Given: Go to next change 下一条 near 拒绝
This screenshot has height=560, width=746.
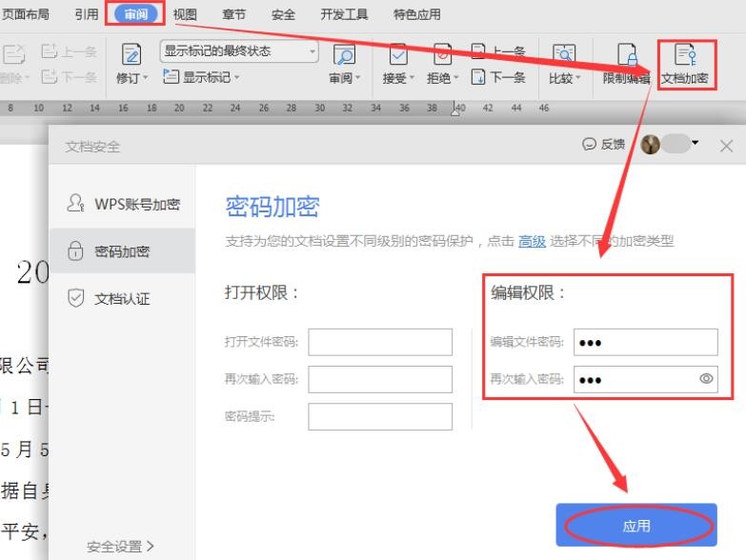Looking at the screenshot, I should pyautogui.click(x=497, y=77).
